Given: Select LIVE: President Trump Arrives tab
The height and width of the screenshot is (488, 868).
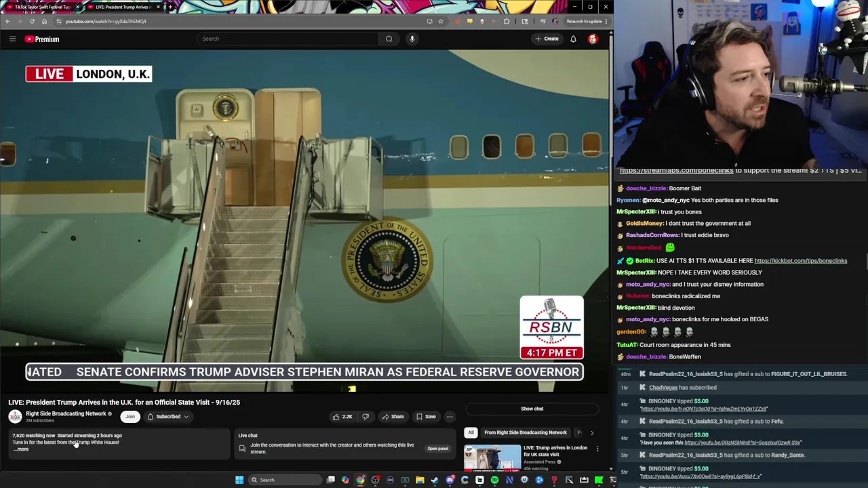Looking at the screenshot, I should 122,7.
